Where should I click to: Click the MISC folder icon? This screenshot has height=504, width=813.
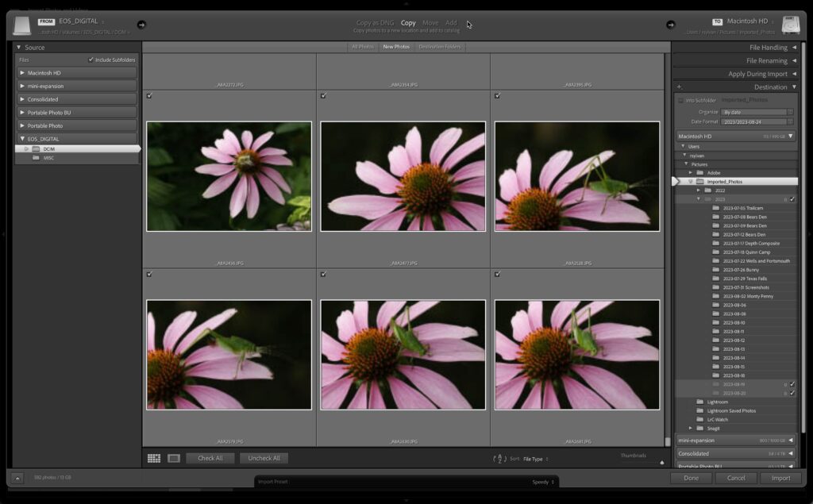pos(36,158)
